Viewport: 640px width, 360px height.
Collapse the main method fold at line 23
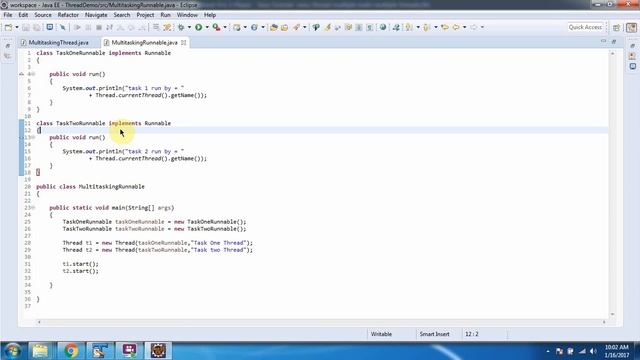[33, 208]
